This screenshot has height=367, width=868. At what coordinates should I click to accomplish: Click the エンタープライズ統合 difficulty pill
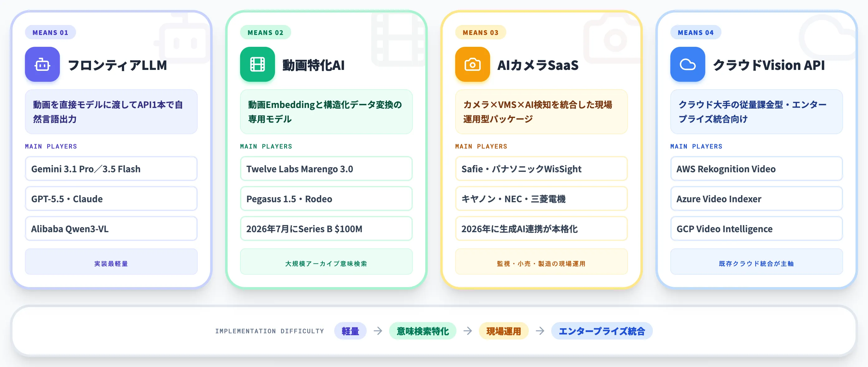point(601,331)
